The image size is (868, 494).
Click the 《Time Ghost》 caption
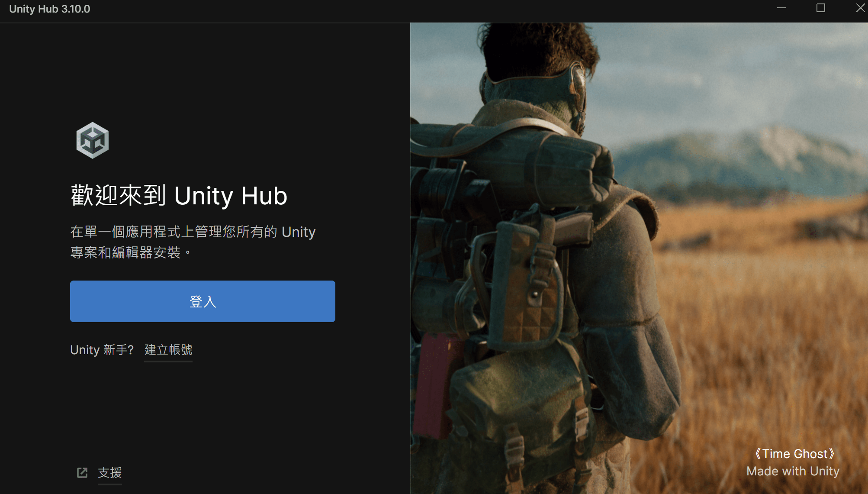(794, 454)
